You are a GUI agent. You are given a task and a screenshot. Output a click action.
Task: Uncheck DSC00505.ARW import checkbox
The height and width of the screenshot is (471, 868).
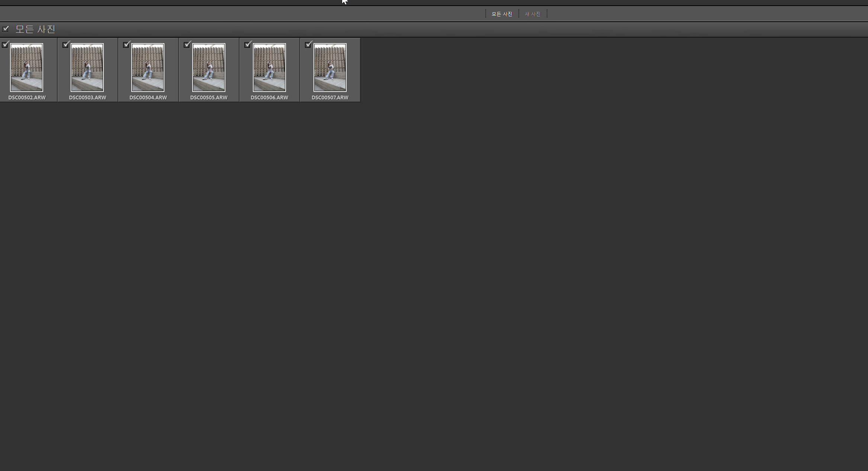pos(187,45)
